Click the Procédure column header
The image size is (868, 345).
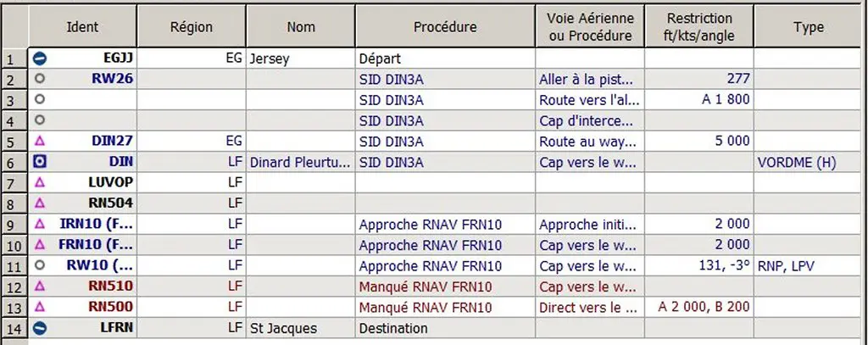click(x=445, y=26)
